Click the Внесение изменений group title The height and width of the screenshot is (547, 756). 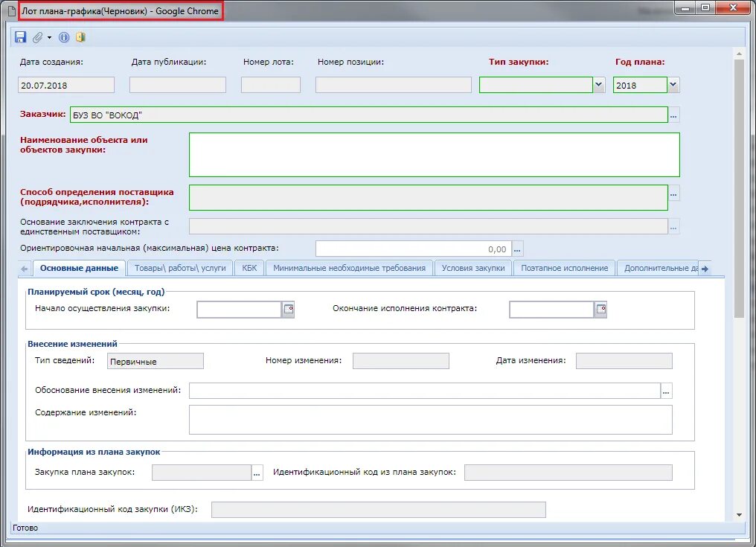(x=72, y=344)
